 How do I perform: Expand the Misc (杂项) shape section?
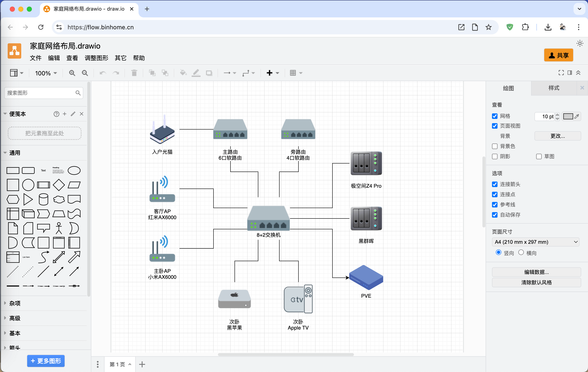click(x=44, y=303)
